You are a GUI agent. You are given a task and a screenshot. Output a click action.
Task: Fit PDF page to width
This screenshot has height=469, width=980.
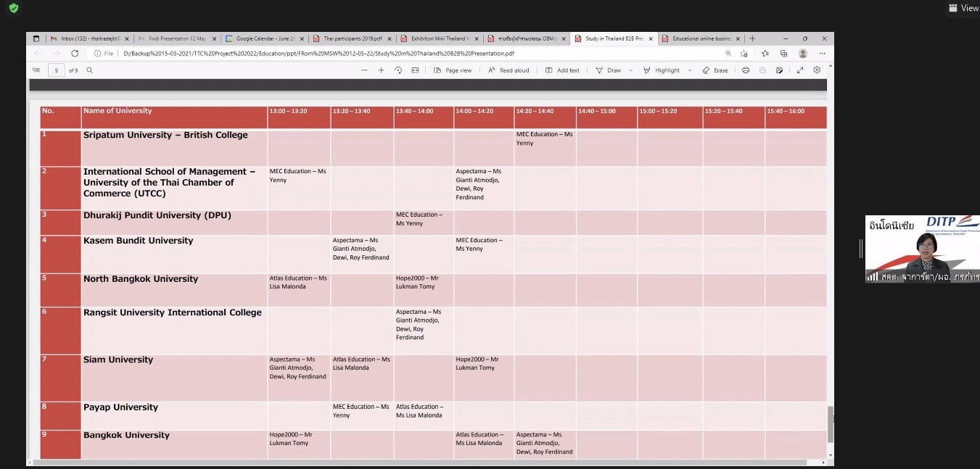point(415,70)
